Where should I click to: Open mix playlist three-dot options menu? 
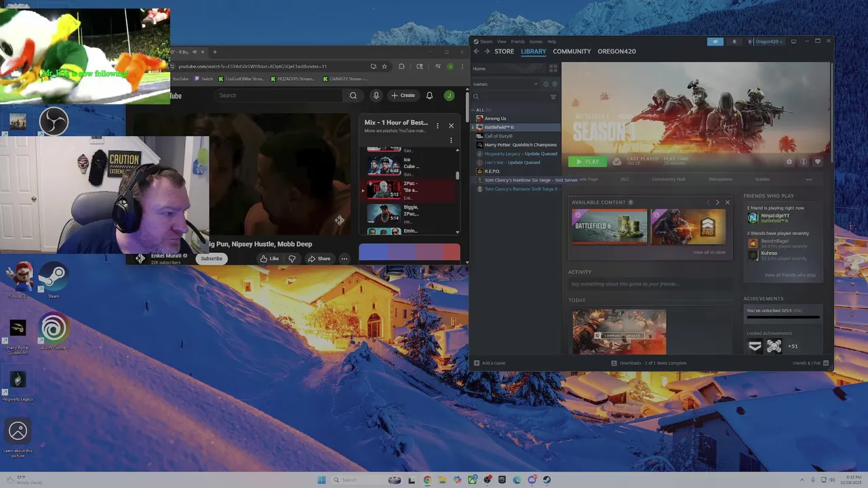pos(437,125)
